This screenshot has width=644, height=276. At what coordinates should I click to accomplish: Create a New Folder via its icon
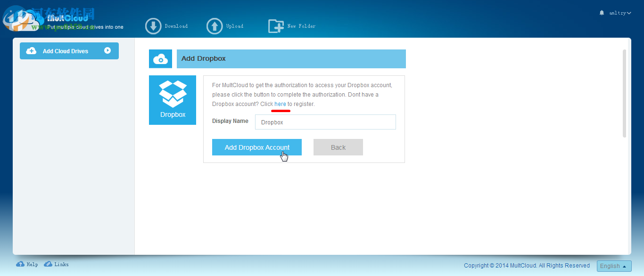coord(277,26)
